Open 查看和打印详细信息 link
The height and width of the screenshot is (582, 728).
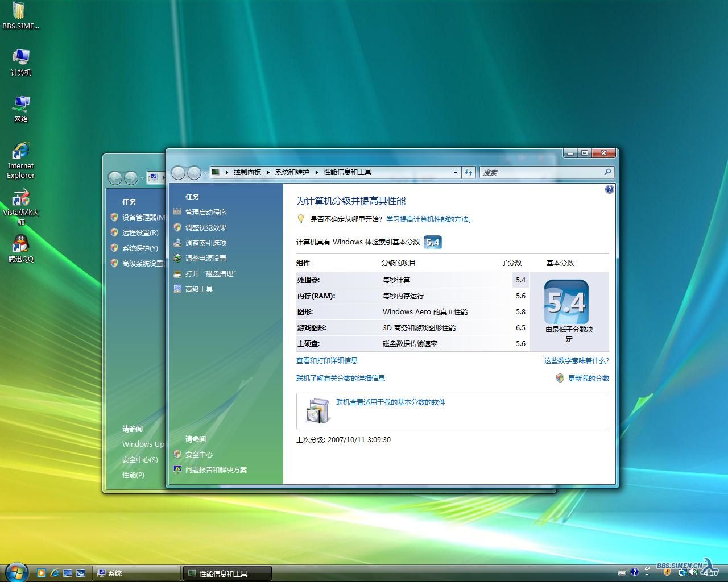327,360
